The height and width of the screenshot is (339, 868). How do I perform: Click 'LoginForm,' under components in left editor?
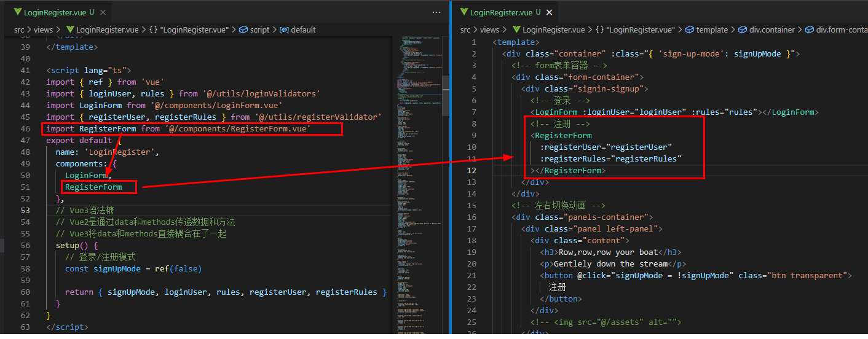point(89,175)
